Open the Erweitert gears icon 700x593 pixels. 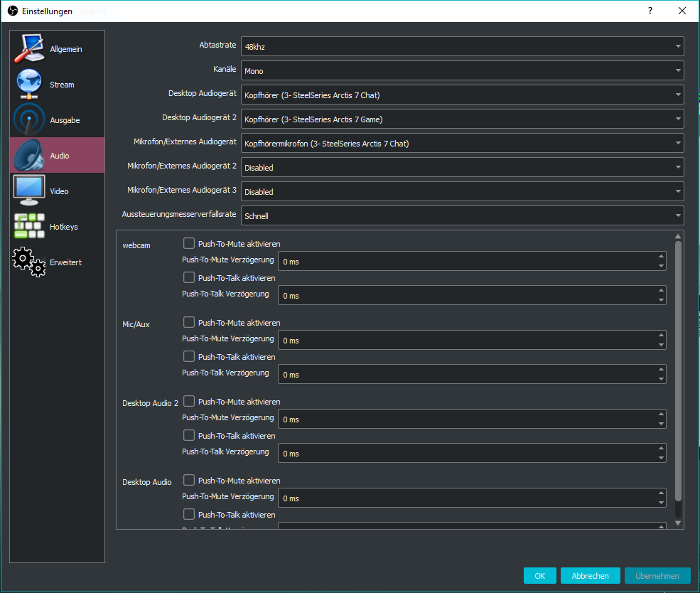[x=29, y=262]
